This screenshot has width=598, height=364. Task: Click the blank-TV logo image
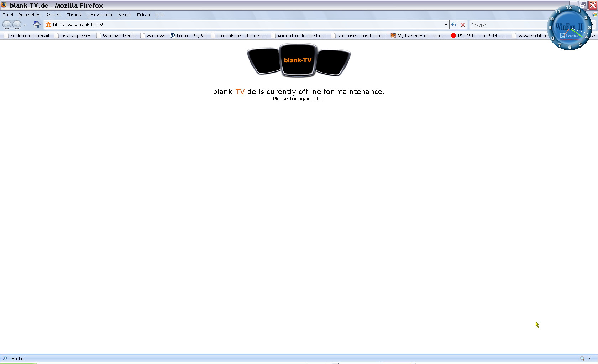[299, 60]
